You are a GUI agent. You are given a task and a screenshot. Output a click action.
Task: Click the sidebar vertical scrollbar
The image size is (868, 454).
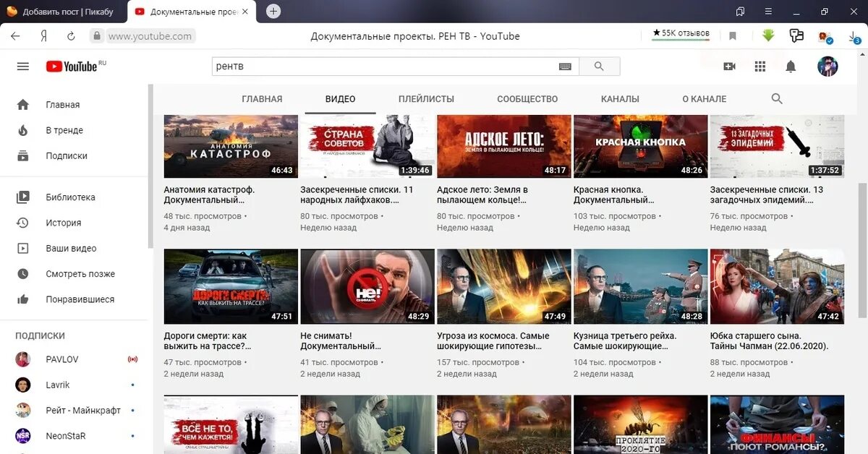point(150,166)
